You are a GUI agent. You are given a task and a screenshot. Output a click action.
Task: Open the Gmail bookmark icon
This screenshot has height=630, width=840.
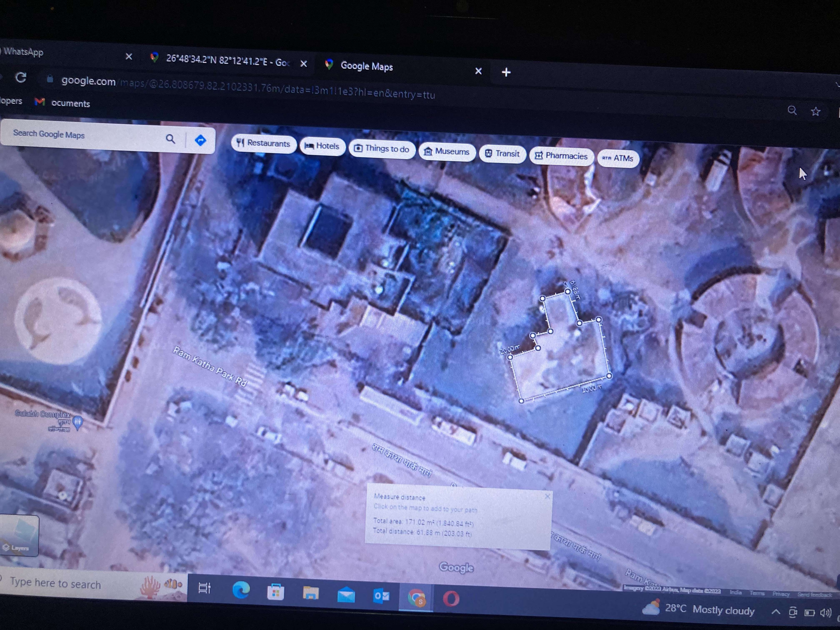40,101
